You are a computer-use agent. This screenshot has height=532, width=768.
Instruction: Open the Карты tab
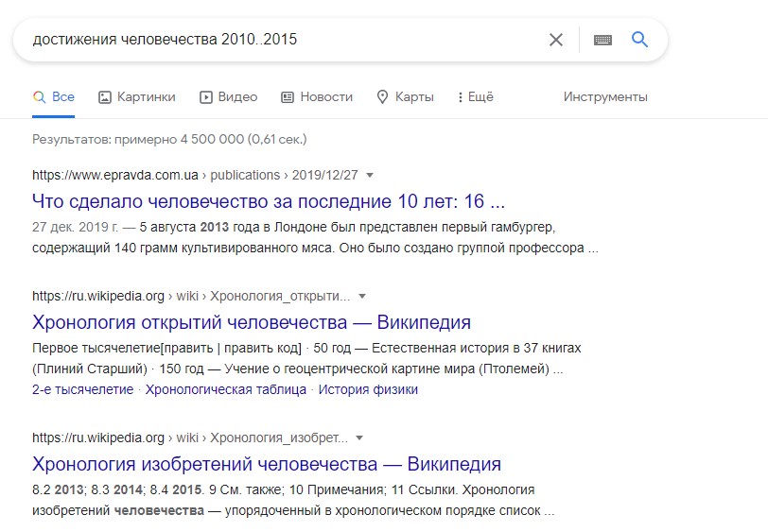(405, 97)
